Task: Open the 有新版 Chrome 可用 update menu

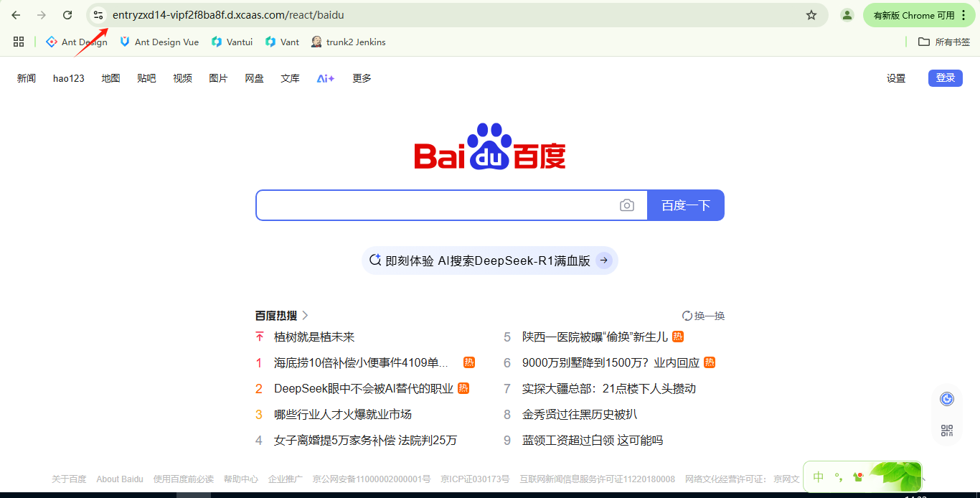Action: click(x=920, y=15)
